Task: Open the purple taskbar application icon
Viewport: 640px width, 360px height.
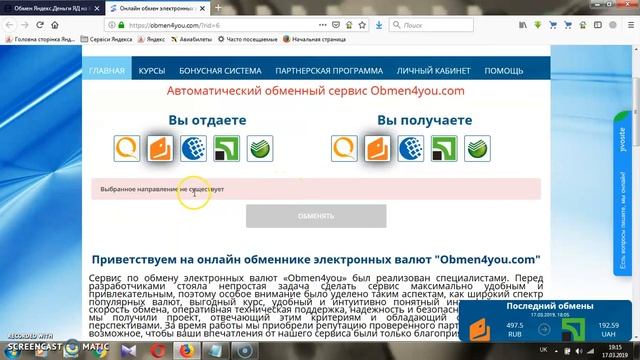Action: click(x=129, y=351)
